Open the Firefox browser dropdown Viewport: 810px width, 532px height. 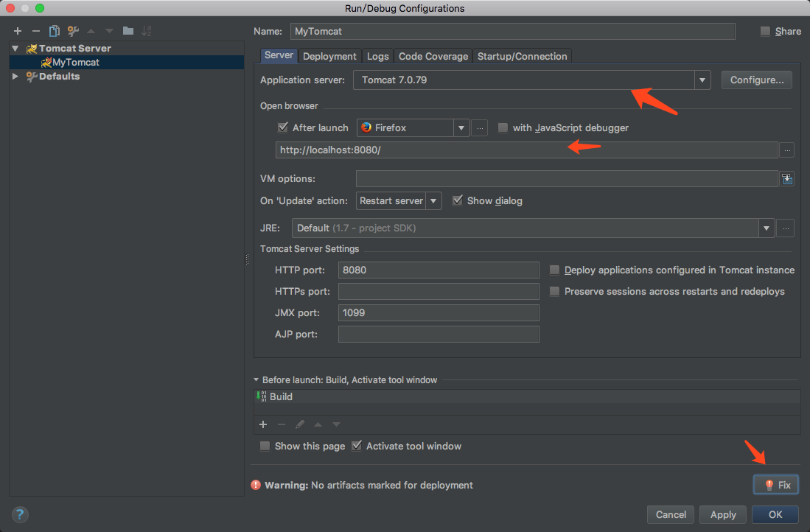(461, 128)
